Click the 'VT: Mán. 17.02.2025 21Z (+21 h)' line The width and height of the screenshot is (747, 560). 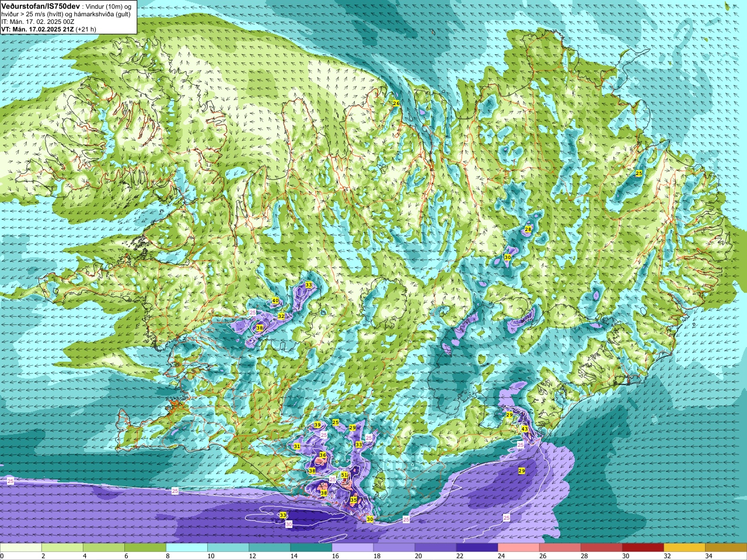pos(48,29)
